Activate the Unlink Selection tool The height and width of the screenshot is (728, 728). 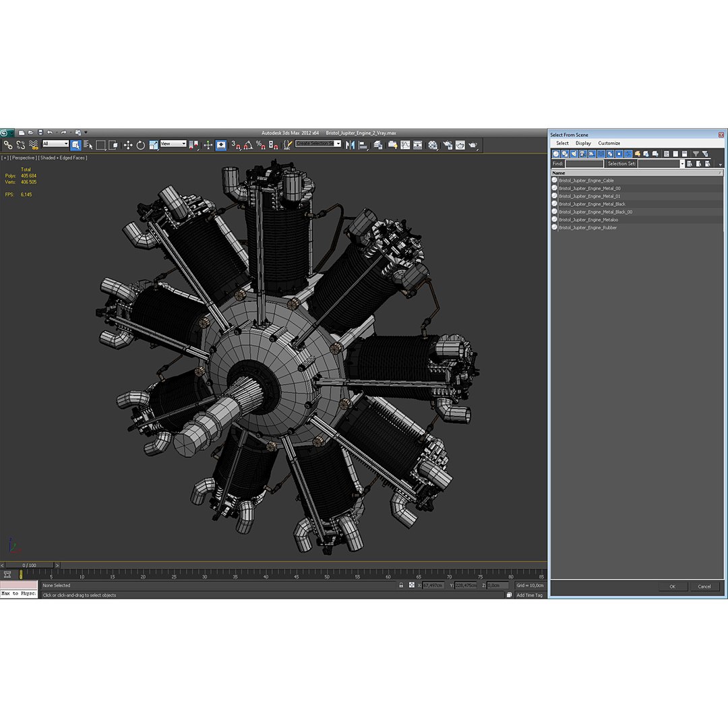[20, 145]
